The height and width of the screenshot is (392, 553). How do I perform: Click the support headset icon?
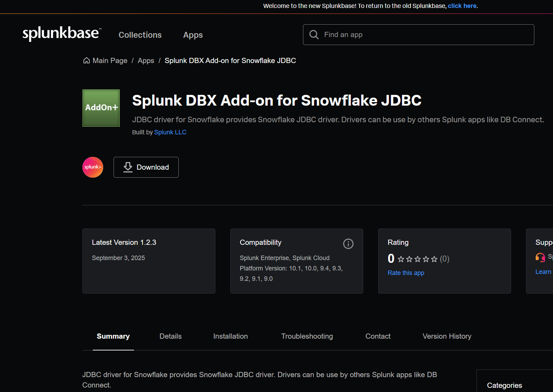pyautogui.click(x=540, y=257)
